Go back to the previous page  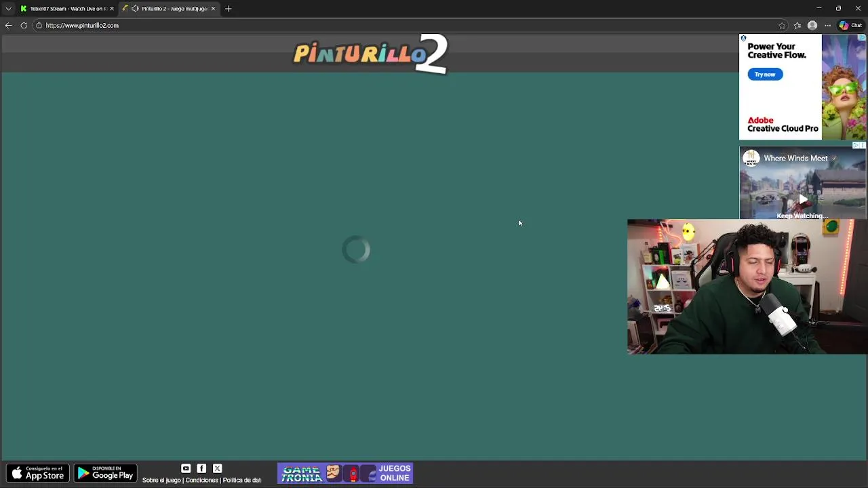[8, 26]
